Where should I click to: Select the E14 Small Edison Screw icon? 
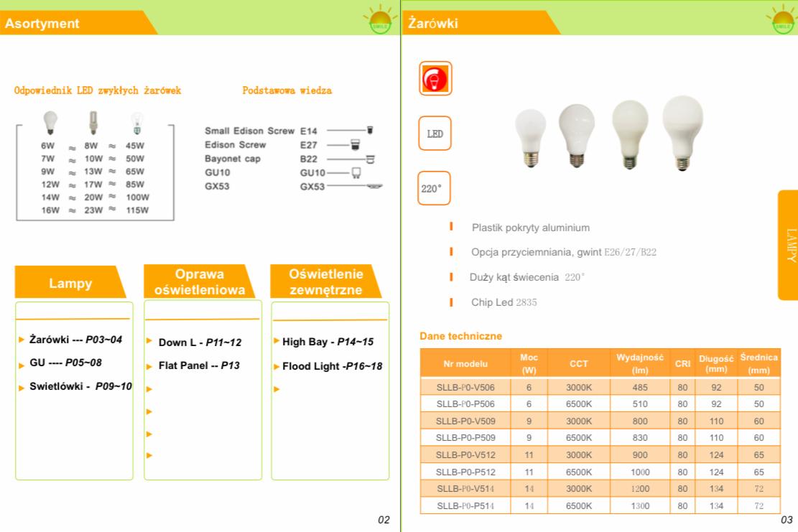pyautogui.click(x=369, y=131)
